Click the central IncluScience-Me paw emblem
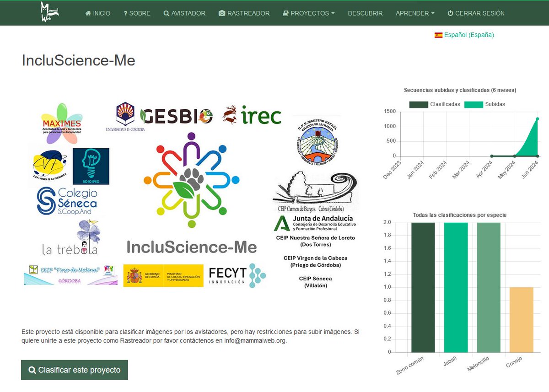The height and width of the screenshot is (392, 549). click(192, 180)
